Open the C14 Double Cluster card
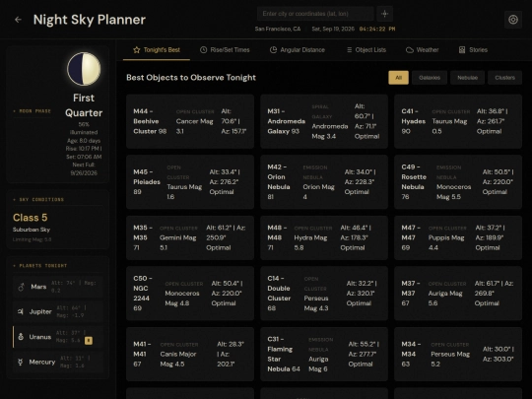532x399 pixels. pos(324,294)
